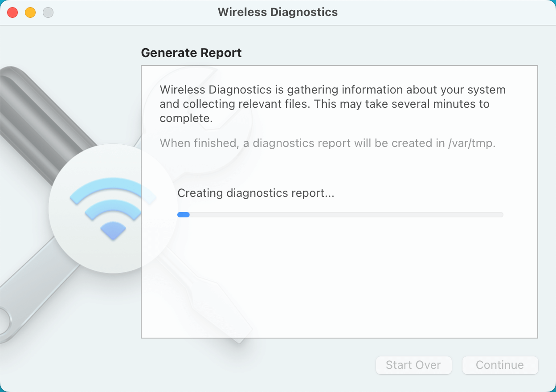The height and width of the screenshot is (392, 556).
Task: Click the Continue button
Action: coord(500,365)
